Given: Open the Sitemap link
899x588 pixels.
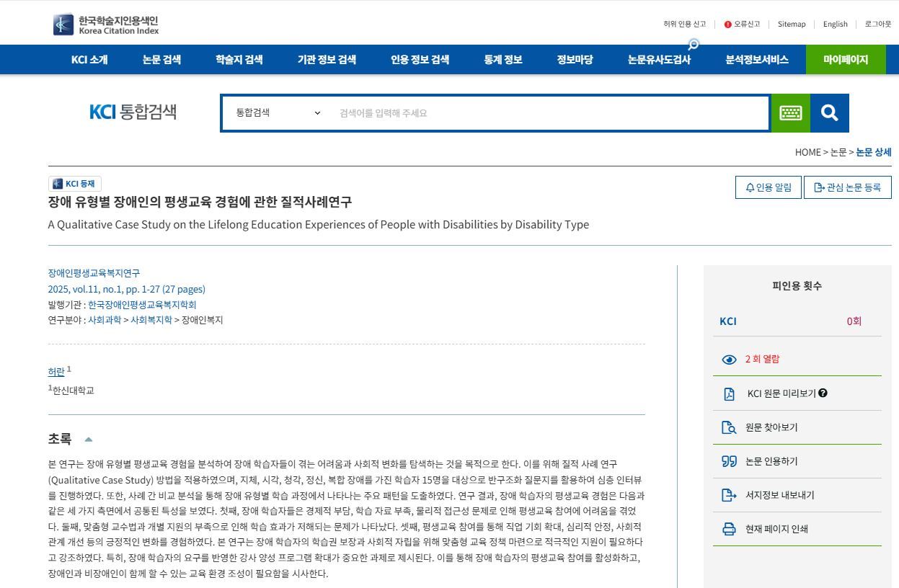Looking at the screenshot, I should tap(792, 24).
